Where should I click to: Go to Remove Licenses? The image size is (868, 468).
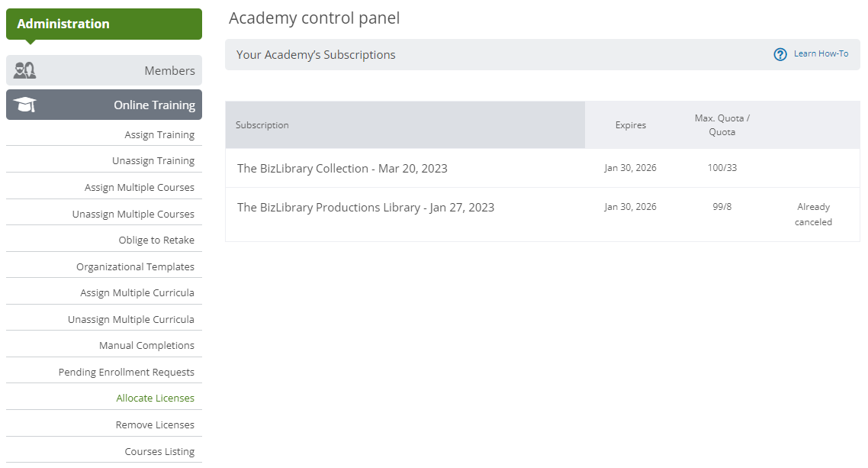coord(155,424)
